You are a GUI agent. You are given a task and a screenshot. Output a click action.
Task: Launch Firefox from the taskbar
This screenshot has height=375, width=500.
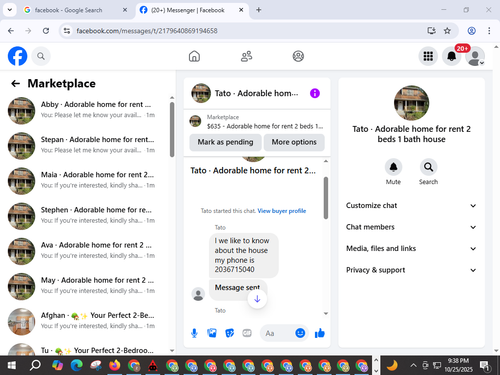click(115, 366)
